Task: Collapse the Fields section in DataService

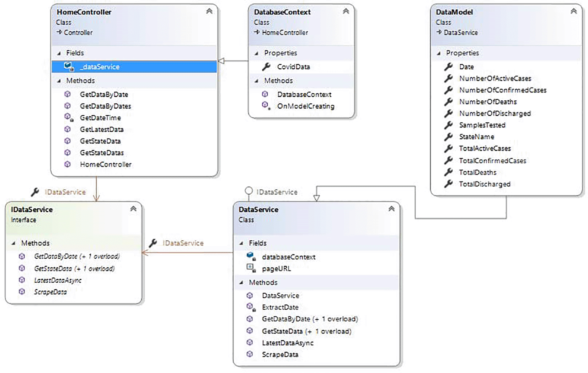Action: [x=241, y=243]
